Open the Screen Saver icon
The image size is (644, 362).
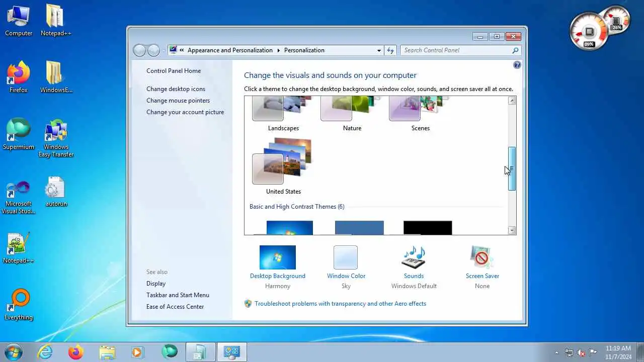482,257
